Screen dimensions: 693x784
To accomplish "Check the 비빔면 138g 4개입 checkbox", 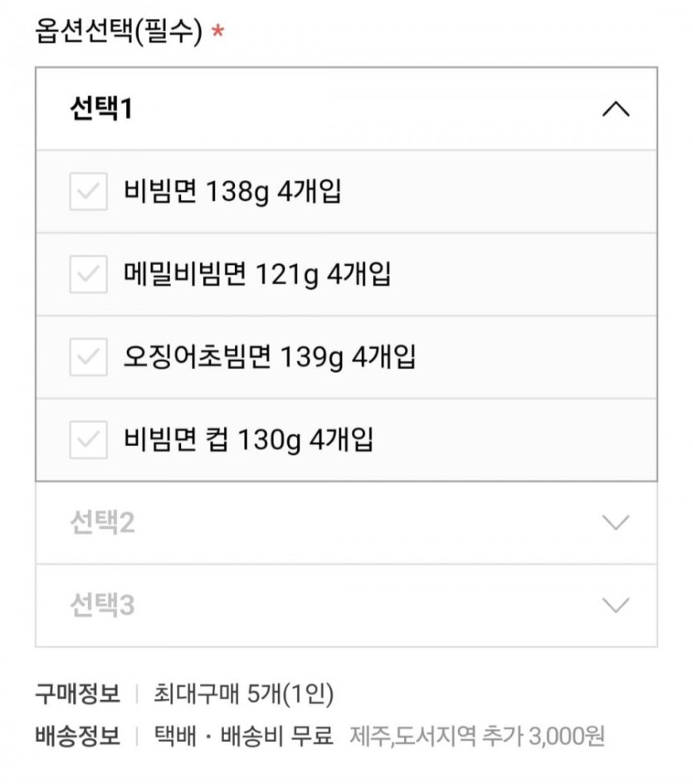I will pyautogui.click(x=88, y=192).
